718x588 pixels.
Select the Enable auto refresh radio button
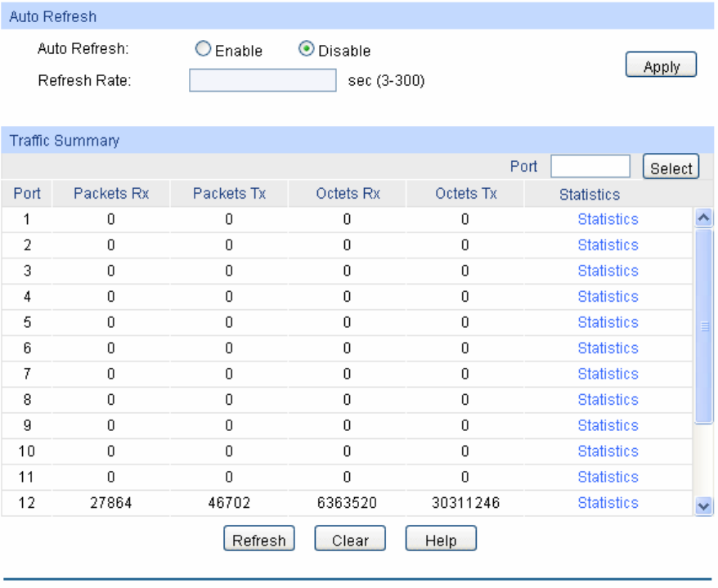(x=203, y=50)
